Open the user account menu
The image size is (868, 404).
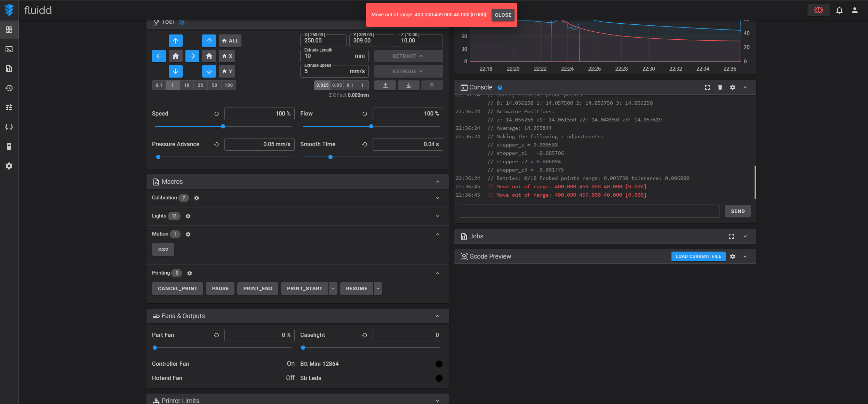[855, 10]
